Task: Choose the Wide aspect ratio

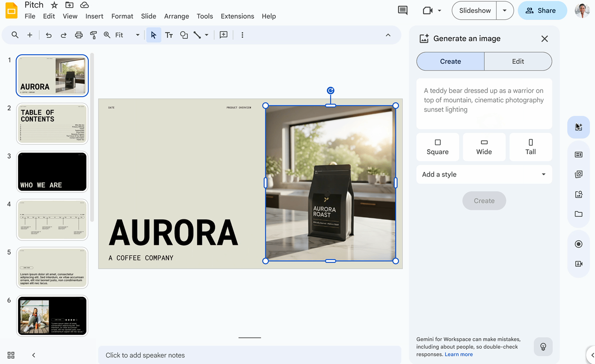Action: (484, 147)
